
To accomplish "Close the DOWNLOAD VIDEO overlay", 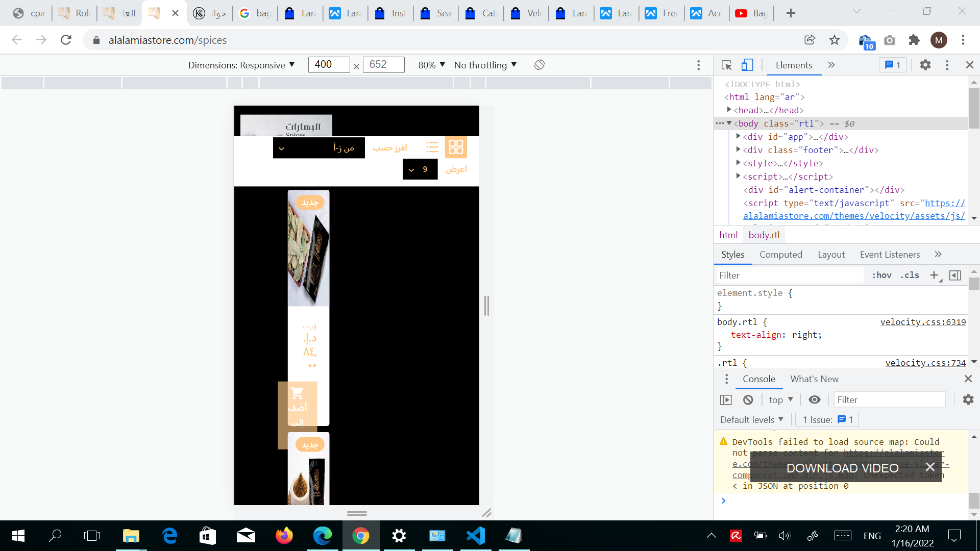I will coord(930,467).
